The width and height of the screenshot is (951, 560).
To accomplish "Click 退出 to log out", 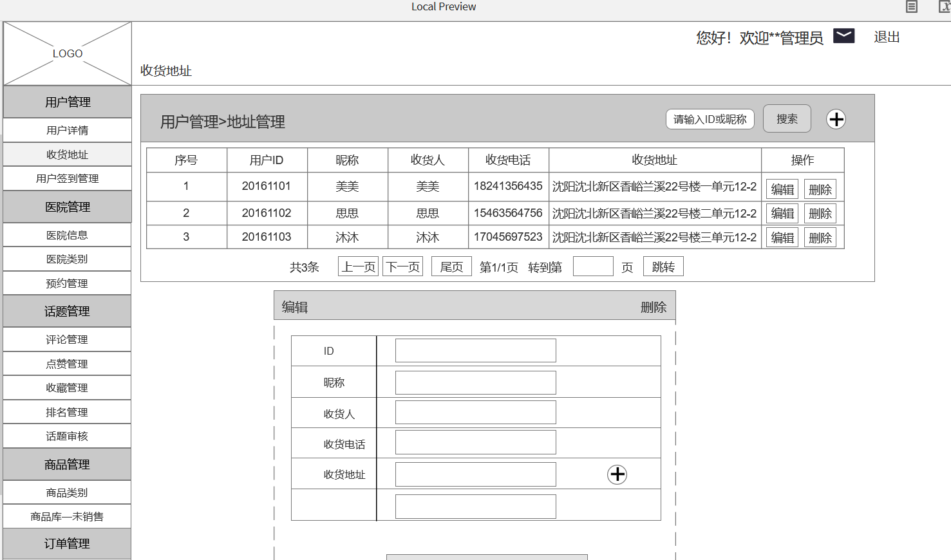I will coord(887,37).
